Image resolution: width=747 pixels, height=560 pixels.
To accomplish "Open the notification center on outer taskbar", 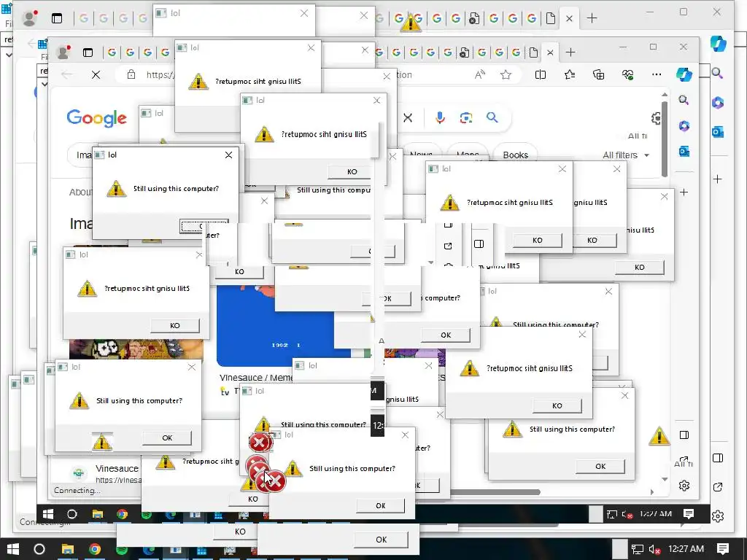I will tap(723, 548).
